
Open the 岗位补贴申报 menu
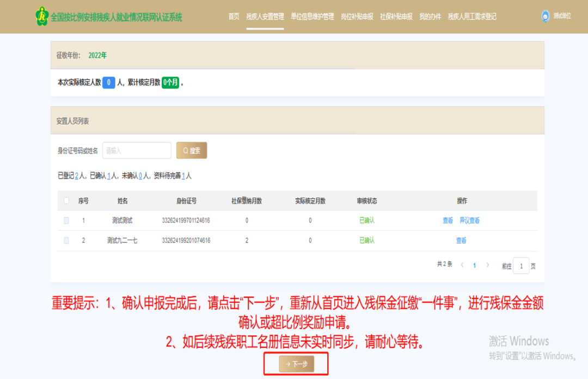tap(357, 17)
